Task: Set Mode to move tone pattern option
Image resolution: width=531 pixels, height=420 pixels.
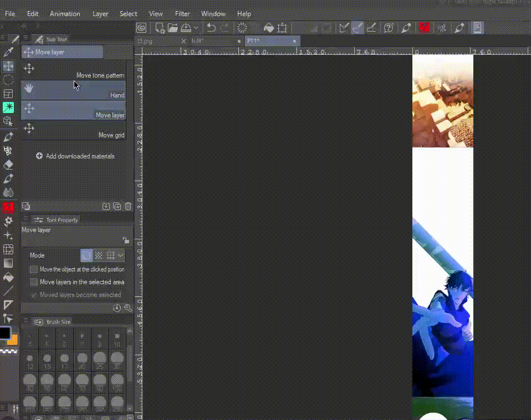Action: pyautogui.click(x=99, y=255)
